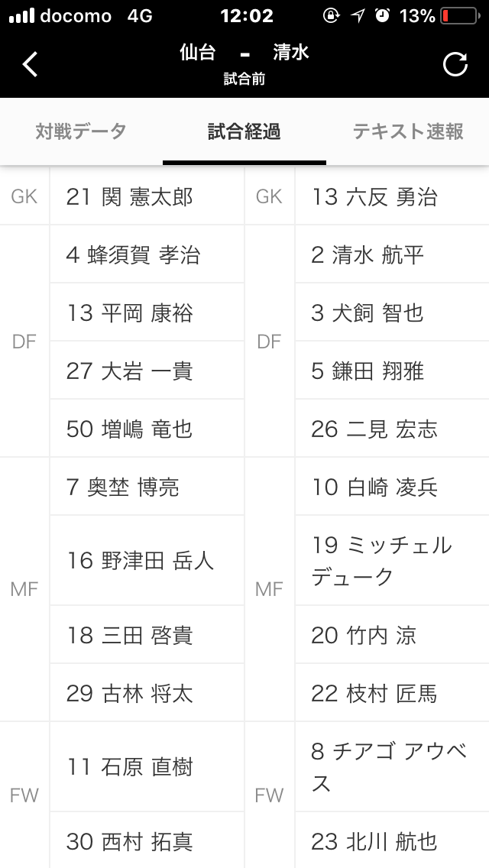Open the 対戦データ tab

tap(81, 131)
